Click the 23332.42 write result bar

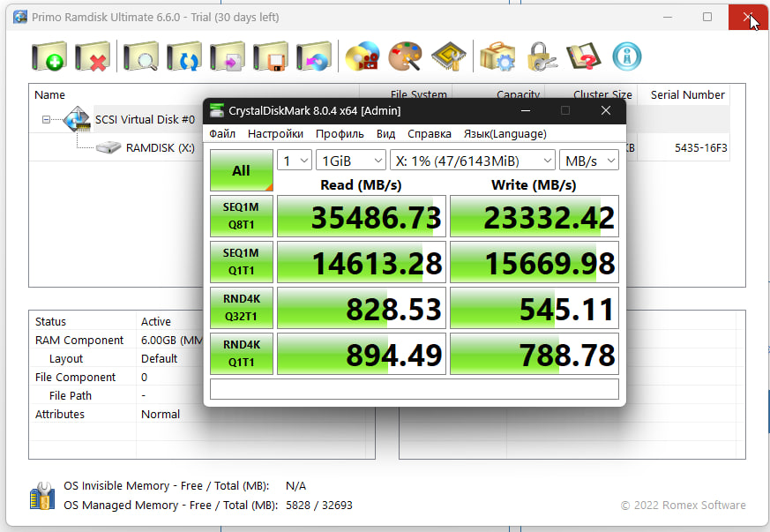(535, 216)
